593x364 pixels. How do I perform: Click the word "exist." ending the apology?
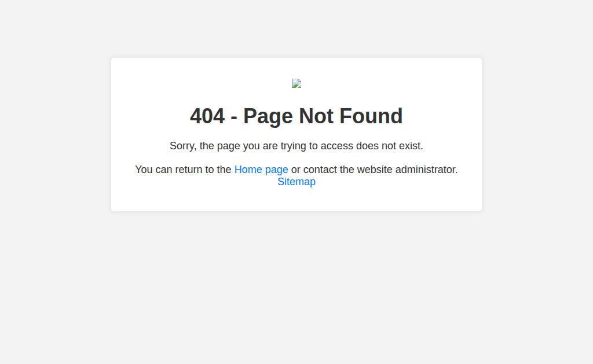411,146
